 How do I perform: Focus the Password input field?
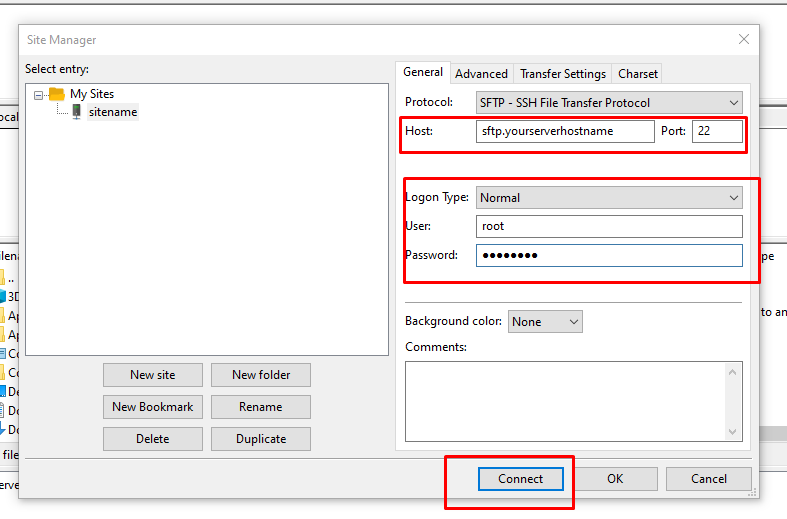[609, 255]
